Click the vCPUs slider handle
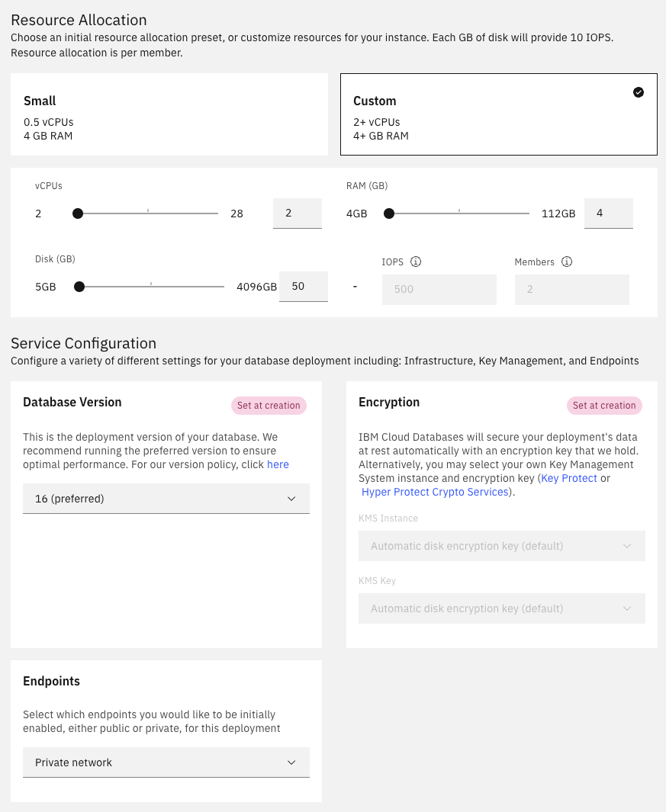The width and height of the screenshot is (666, 812). (x=77, y=213)
